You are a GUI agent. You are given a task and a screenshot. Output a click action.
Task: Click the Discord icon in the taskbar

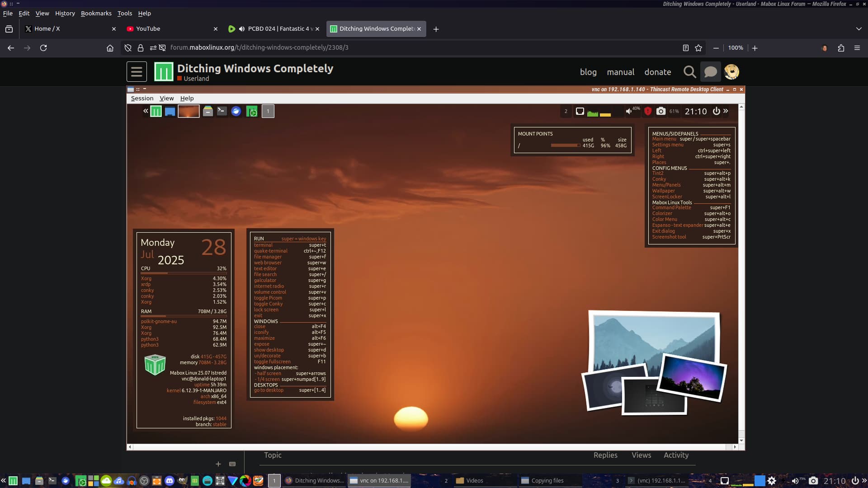tap(170, 480)
